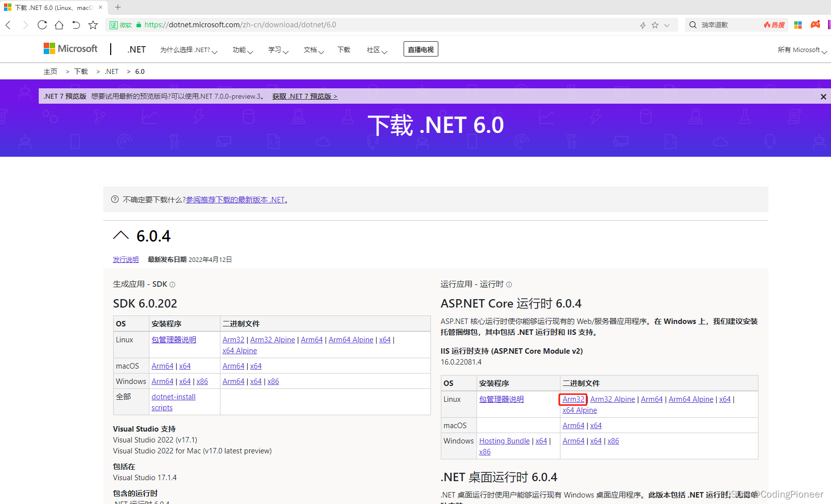Screen dimensions: 831x504
Task: Reload the page with the refresh icon
Action: coord(42,25)
